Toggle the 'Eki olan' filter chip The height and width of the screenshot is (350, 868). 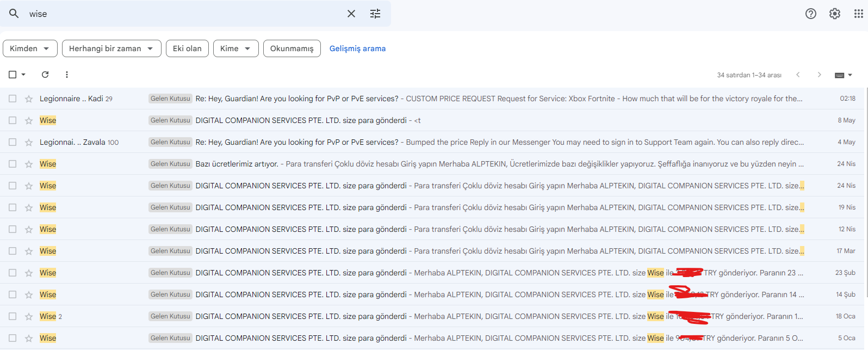tap(187, 48)
